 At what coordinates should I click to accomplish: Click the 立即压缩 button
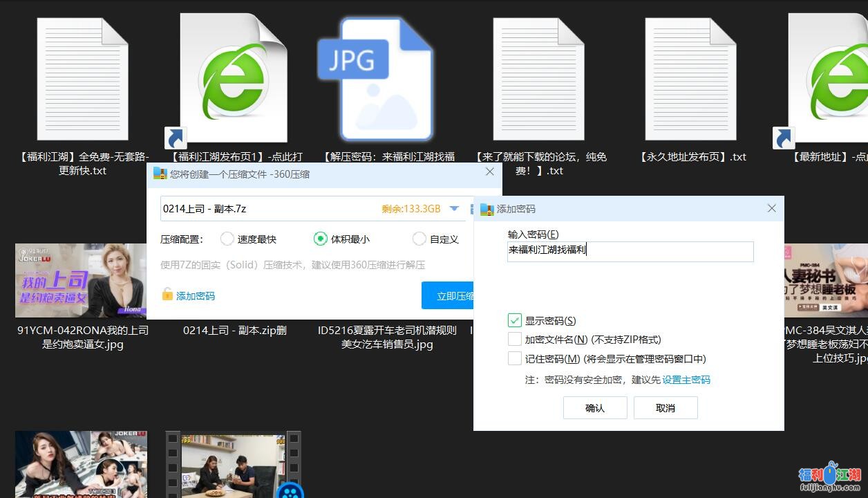coord(448,295)
